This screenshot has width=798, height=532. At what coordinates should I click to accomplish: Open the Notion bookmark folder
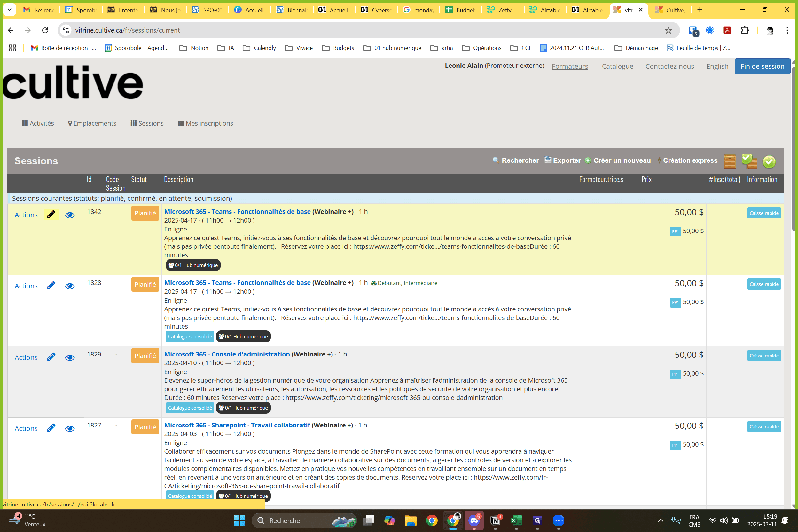[x=194, y=48]
